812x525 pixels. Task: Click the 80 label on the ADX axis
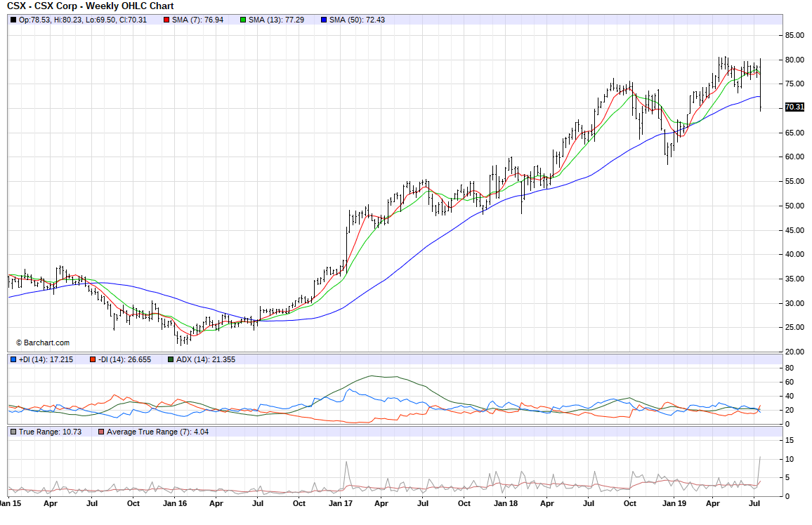tap(790, 368)
